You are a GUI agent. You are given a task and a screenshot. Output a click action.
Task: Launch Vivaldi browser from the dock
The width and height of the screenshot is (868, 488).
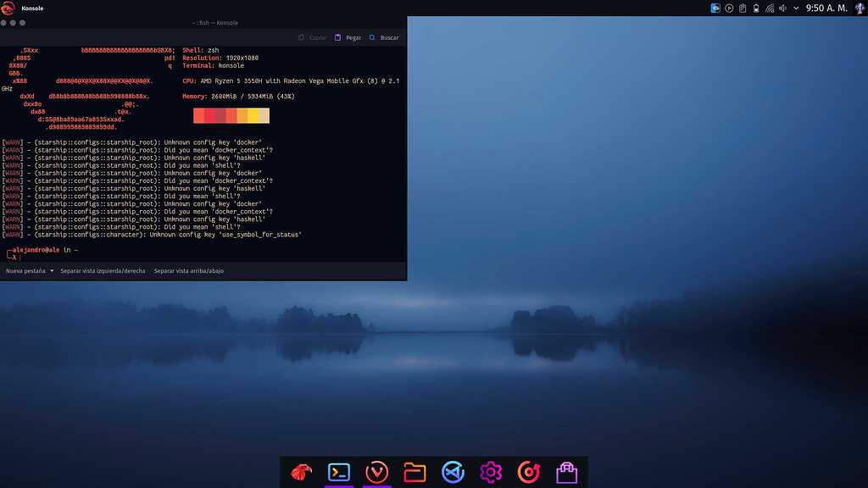point(376,472)
